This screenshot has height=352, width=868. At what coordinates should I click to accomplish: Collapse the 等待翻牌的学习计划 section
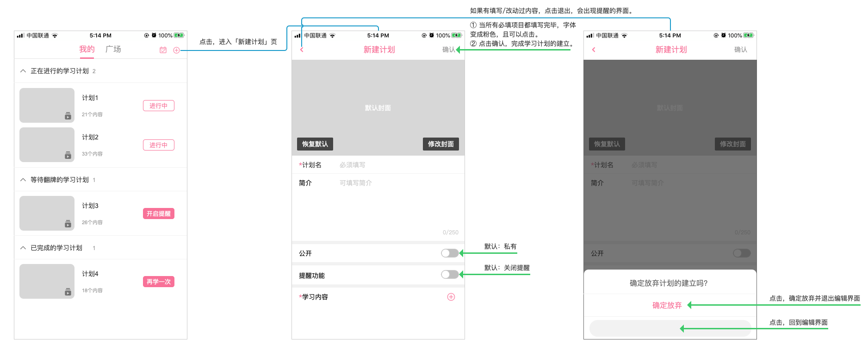tap(23, 180)
